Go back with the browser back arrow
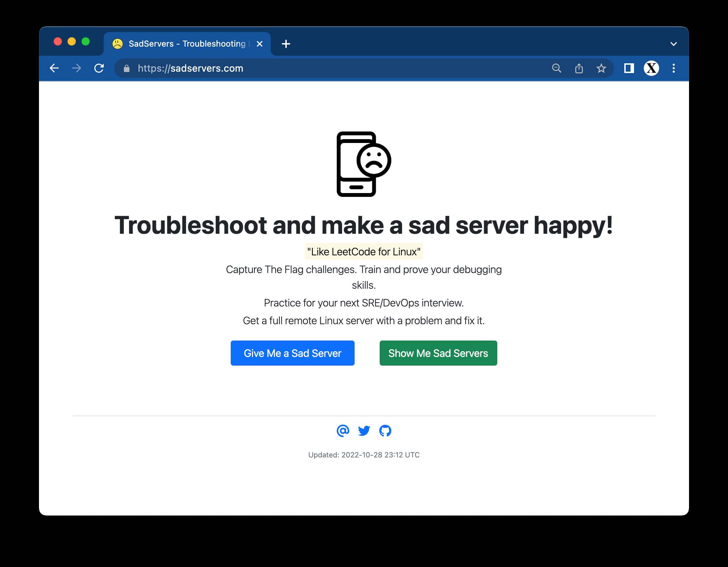Screen dimensions: 728x567 [x=54, y=68]
